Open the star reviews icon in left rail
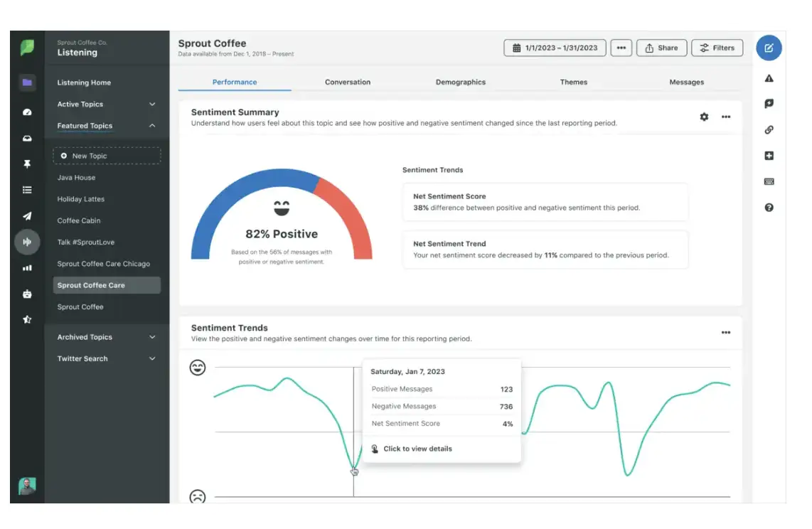The image size is (812, 529). [27, 319]
